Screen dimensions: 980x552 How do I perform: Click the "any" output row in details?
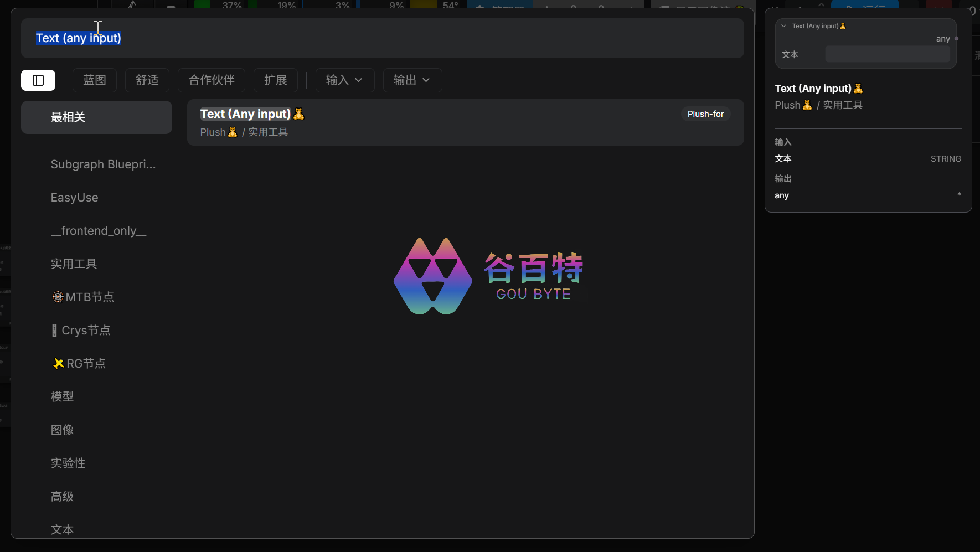pyautogui.click(x=868, y=195)
